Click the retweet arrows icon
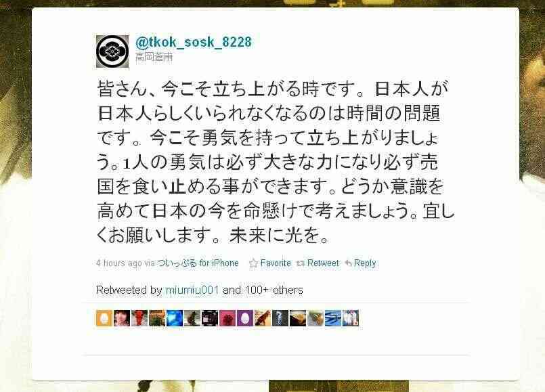 (x=301, y=263)
